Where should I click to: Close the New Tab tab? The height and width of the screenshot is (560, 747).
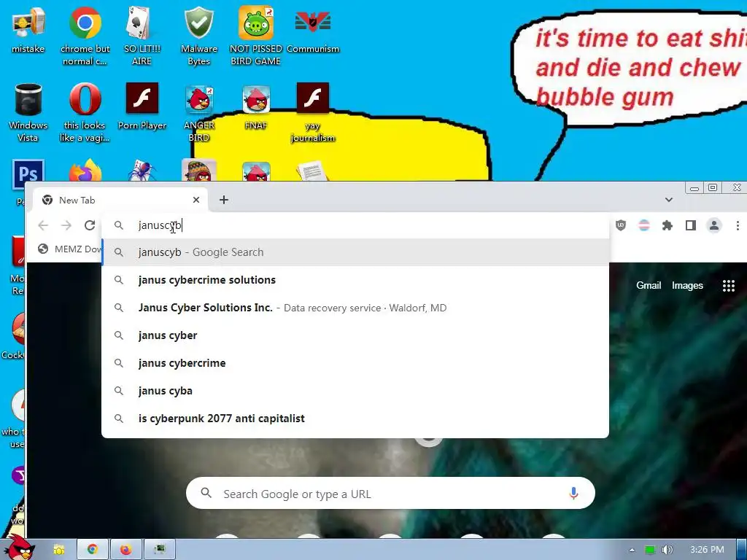196,200
